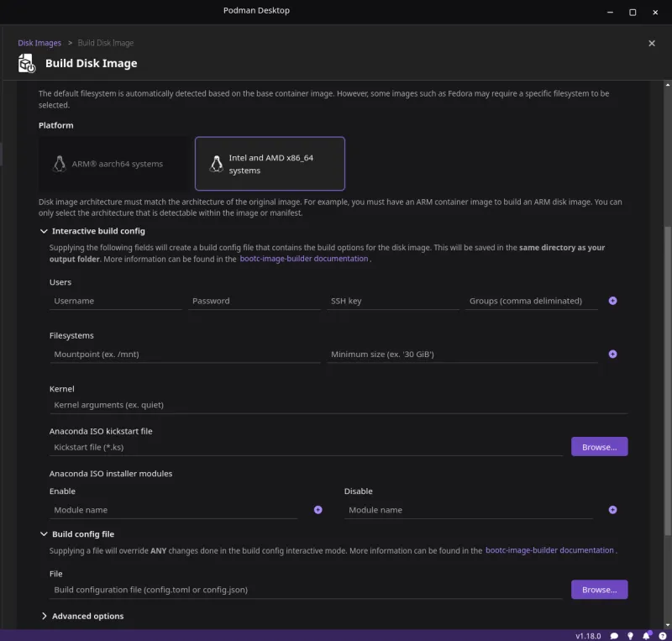The image size is (672, 641).
Task: Select the ARM aarch64 systems platform
Action: point(113,164)
